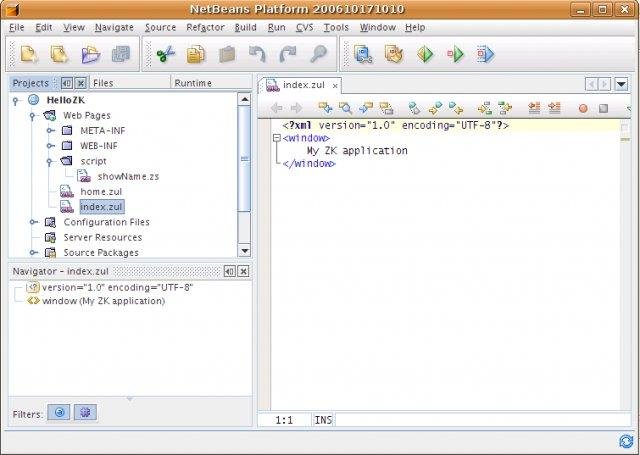Click the Clean and Build icon
The height and width of the screenshot is (455, 640).
click(x=394, y=54)
